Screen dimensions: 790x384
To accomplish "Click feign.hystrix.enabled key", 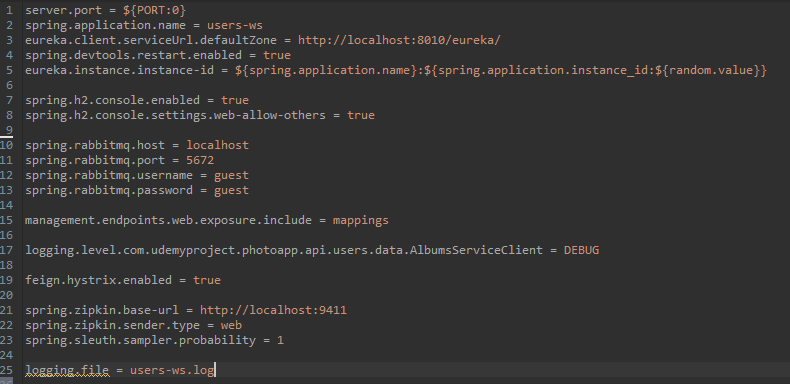I will pyautogui.click(x=99, y=280).
